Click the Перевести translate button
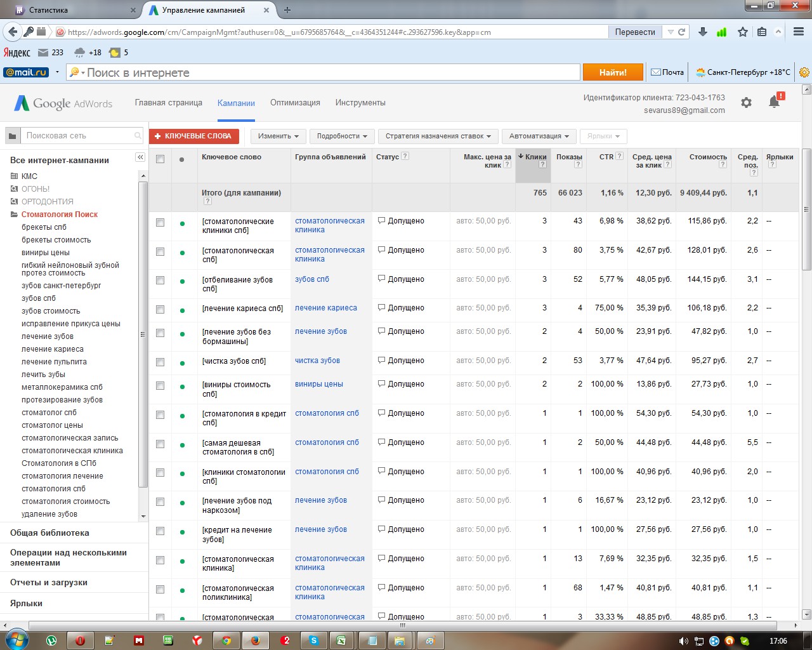 click(x=635, y=32)
